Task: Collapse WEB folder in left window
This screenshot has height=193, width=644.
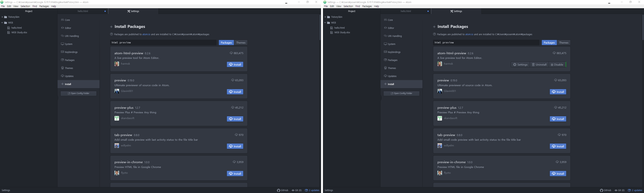Action: [x=2, y=23]
